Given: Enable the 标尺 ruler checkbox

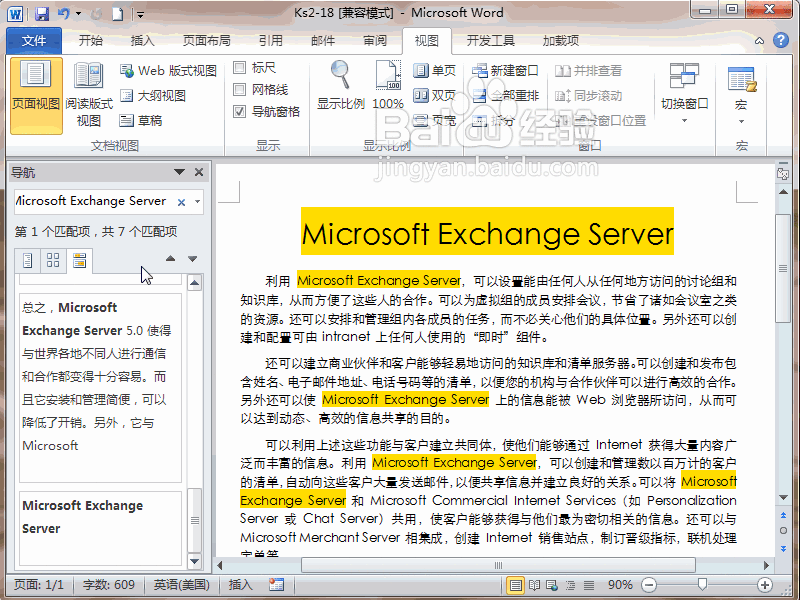Looking at the screenshot, I should (x=239, y=67).
